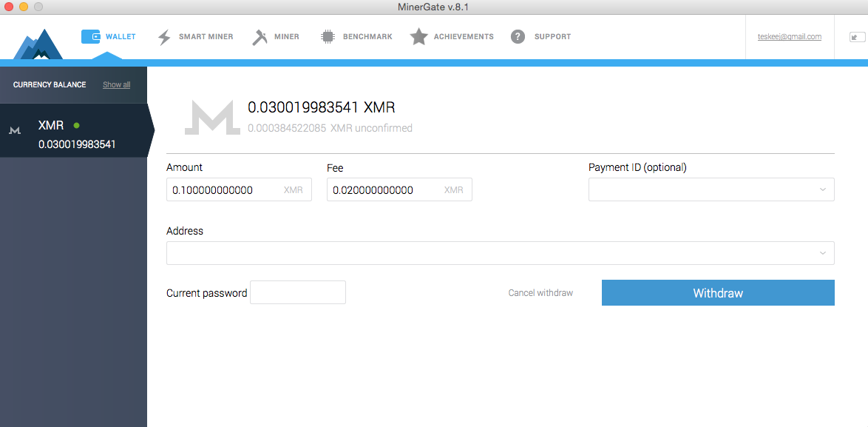Click the sidebar XMR balance value 0.030019983541
The image size is (868, 427).
(x=77, y=145)
